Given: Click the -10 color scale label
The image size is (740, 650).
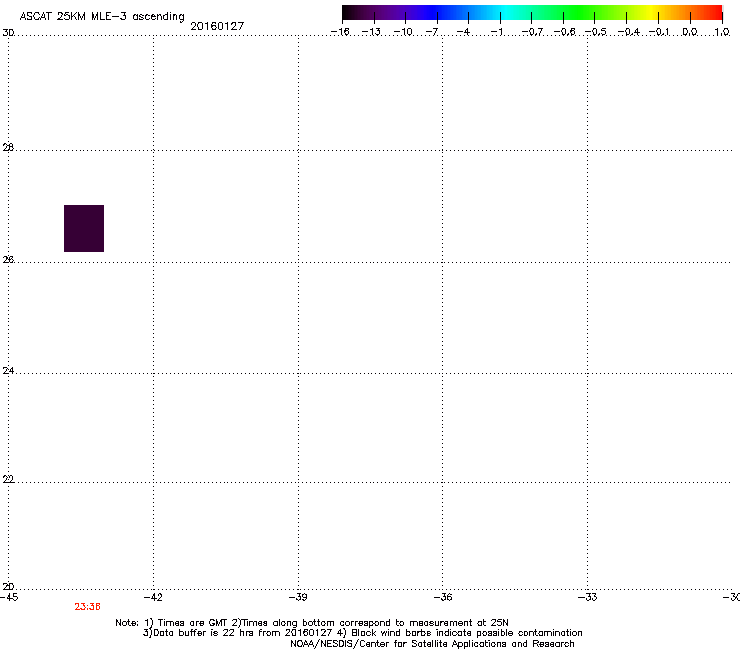Looking at the screenshot, I should pos(403,32).
